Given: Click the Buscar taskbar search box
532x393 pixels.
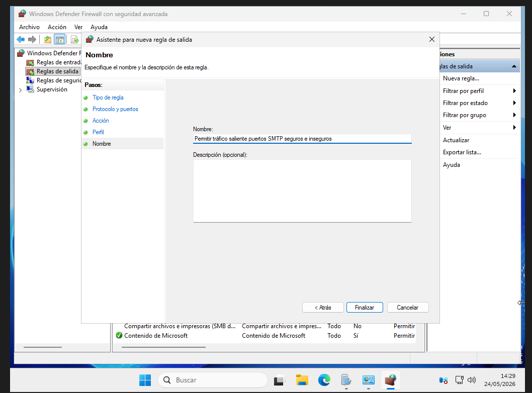Looking at the screenshot, I should [x=212, y=380].
